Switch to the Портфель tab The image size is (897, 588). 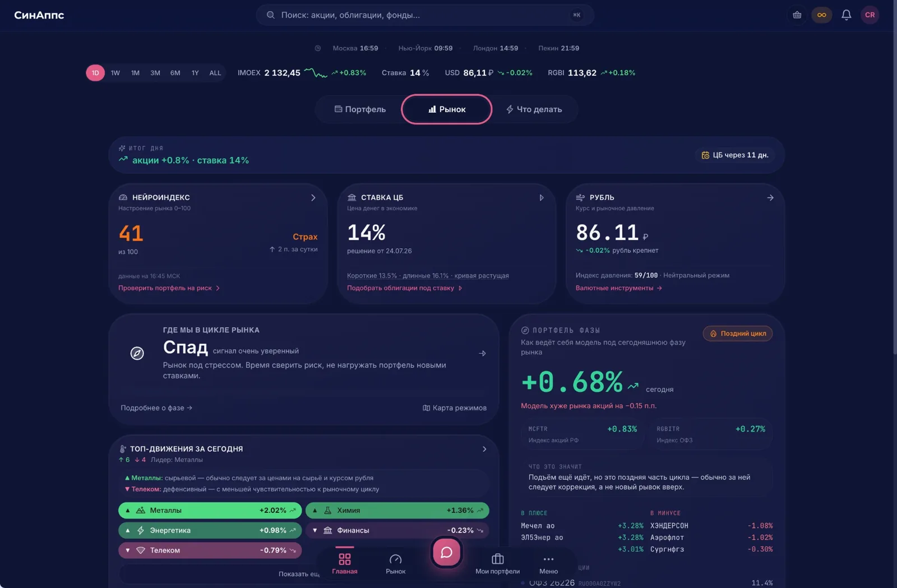[360, 109]
